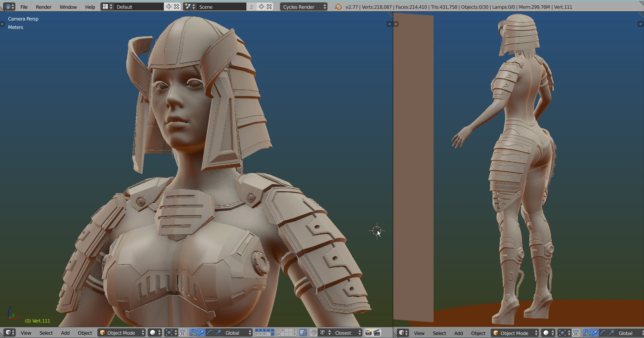Enable rotate manipulator in left viewport
The width and height of the screenshot is (644, 338).
210,333
